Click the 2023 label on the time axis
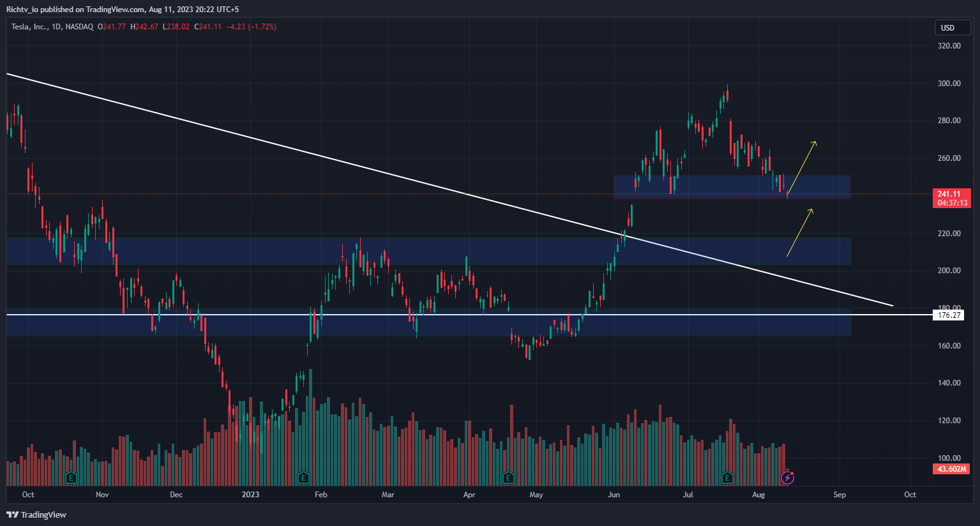The image size is (980, 526). 251,495
